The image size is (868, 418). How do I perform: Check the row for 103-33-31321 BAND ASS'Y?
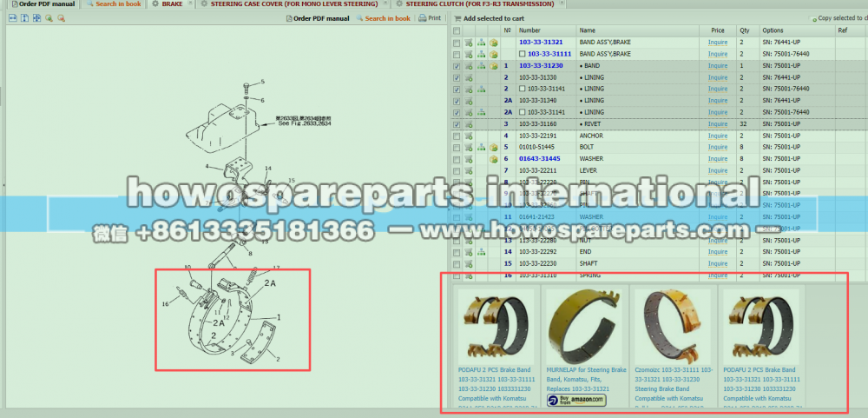pos(457,43)
